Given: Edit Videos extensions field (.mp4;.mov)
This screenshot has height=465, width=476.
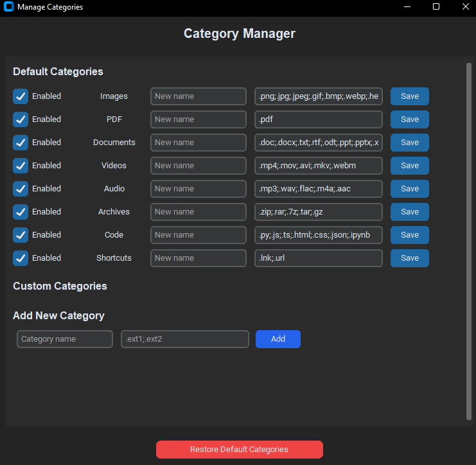Looking at the screenshot, I should coord(319,166).
